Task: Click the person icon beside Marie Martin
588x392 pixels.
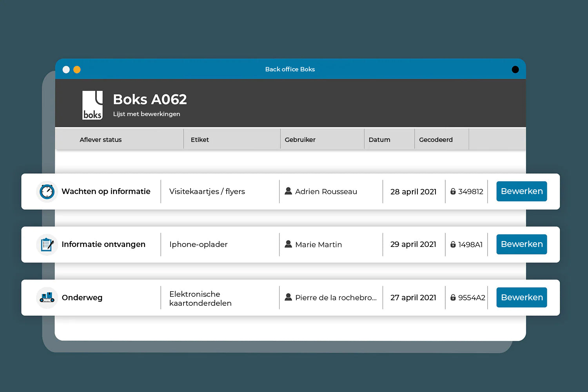Action: (x=288, y=244)
